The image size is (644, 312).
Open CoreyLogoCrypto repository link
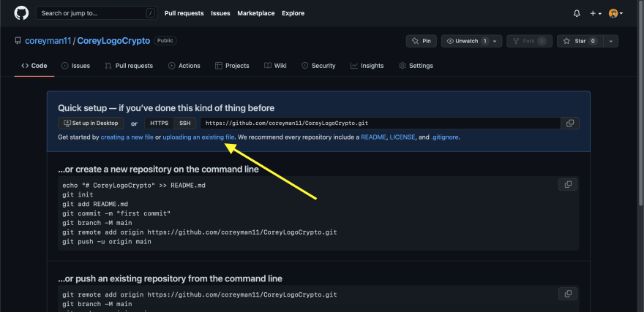(113, 41)
